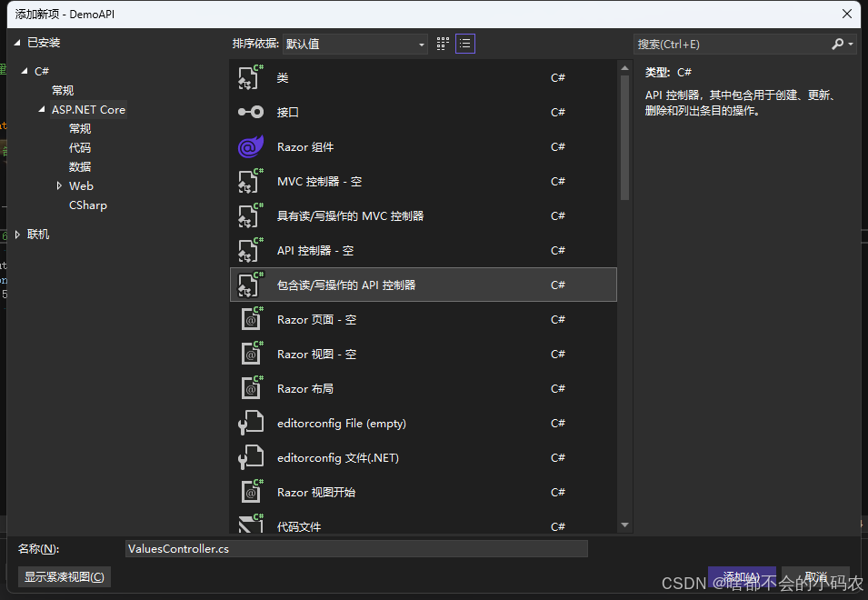Select the CSharp category
The image size is (868, 600).
point(87,205)
